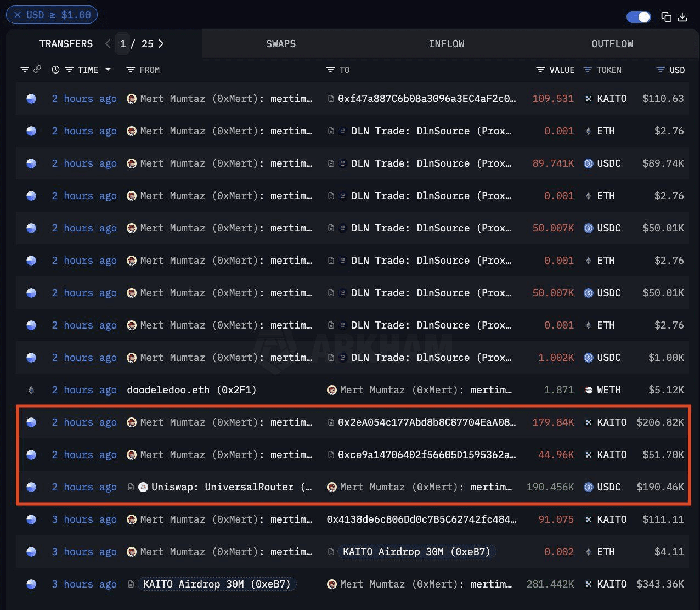This screenshot has height=610, width=700.
Task: Switch to the SWAPS tab
Action: pyautogui.click(x=281, y=43)
